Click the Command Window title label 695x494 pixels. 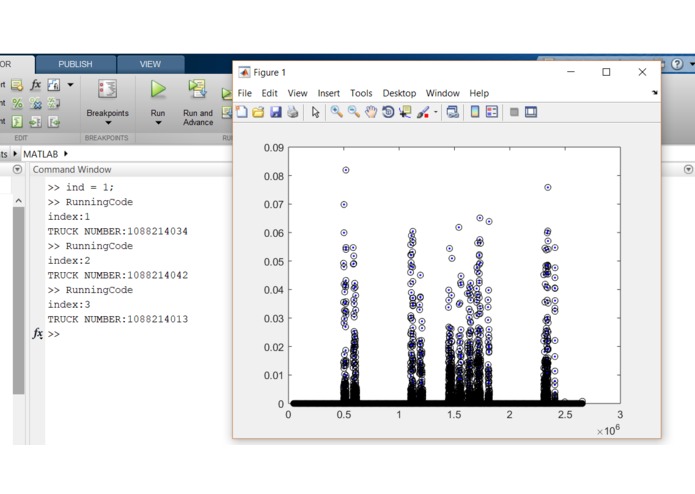tap(72, 170)
